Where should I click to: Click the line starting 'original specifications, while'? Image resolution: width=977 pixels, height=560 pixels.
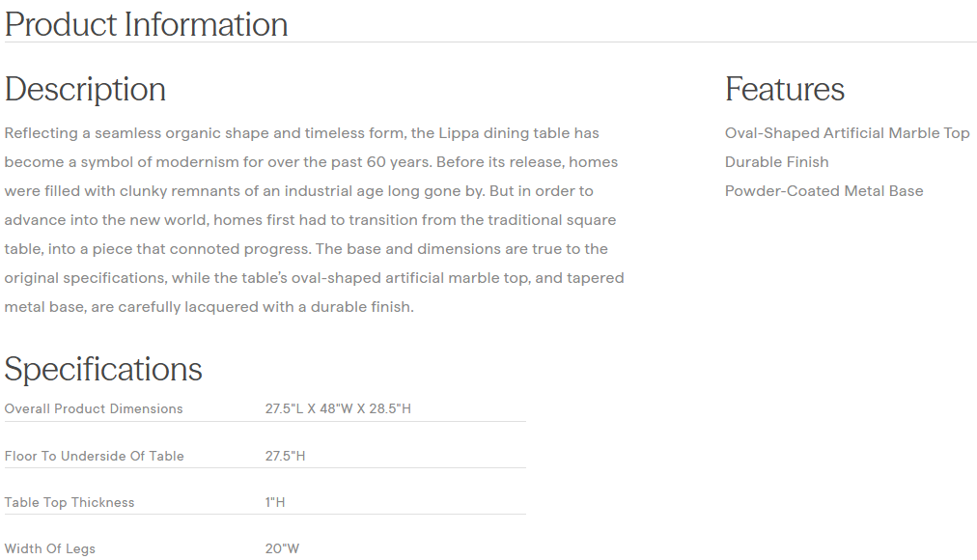(314, 278)
